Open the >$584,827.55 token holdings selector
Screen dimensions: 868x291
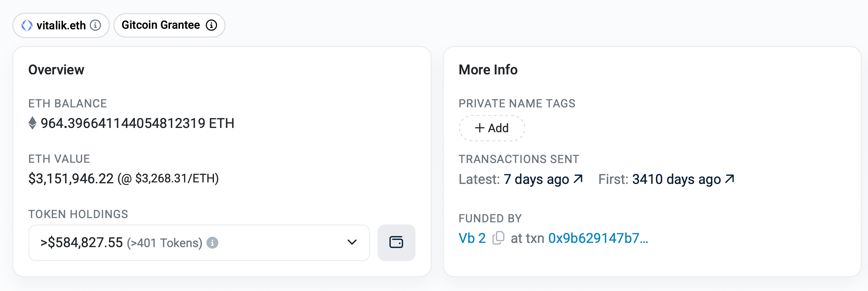pyautogui.click(x=199, y=243)
